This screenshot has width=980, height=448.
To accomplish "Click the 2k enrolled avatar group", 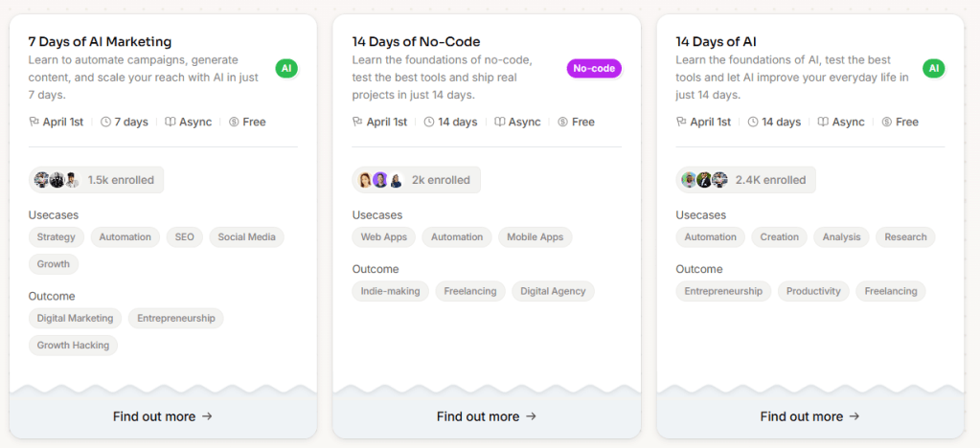I will click(380, 180).
